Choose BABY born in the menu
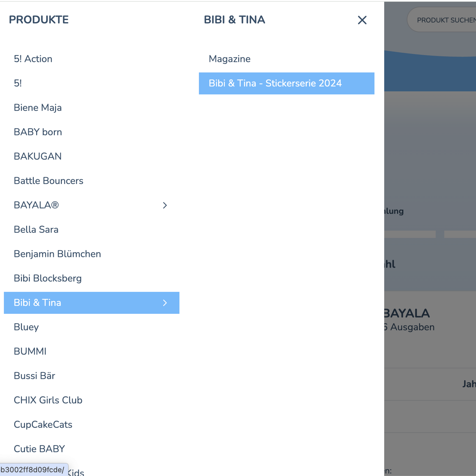Image resolution: width=476 pixels, height=476 pixels. point(38,132)
